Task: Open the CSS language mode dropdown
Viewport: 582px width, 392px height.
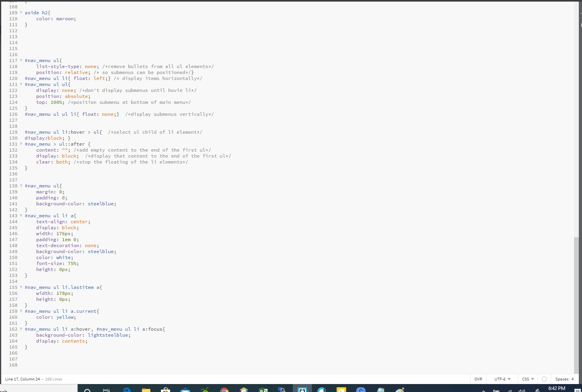Action: point(528,379)
